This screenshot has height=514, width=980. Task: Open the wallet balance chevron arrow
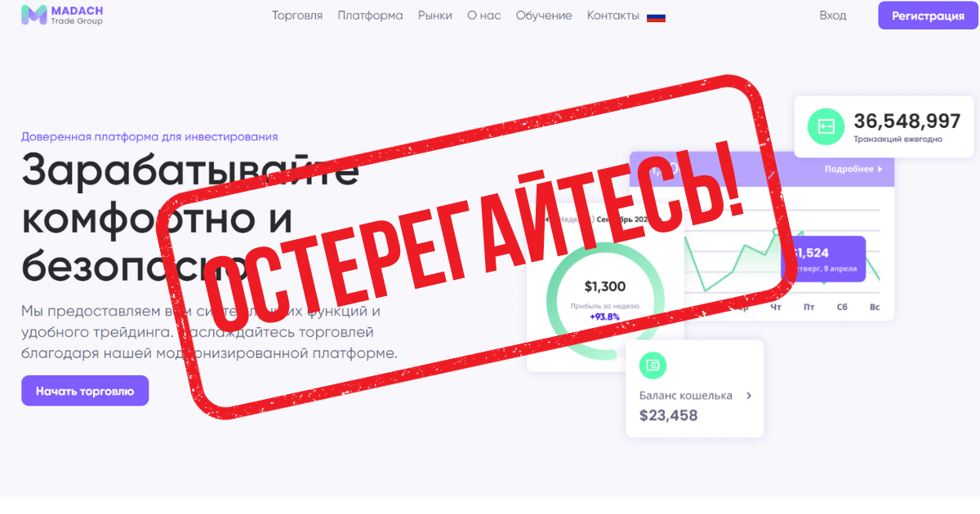click(749, 396)
